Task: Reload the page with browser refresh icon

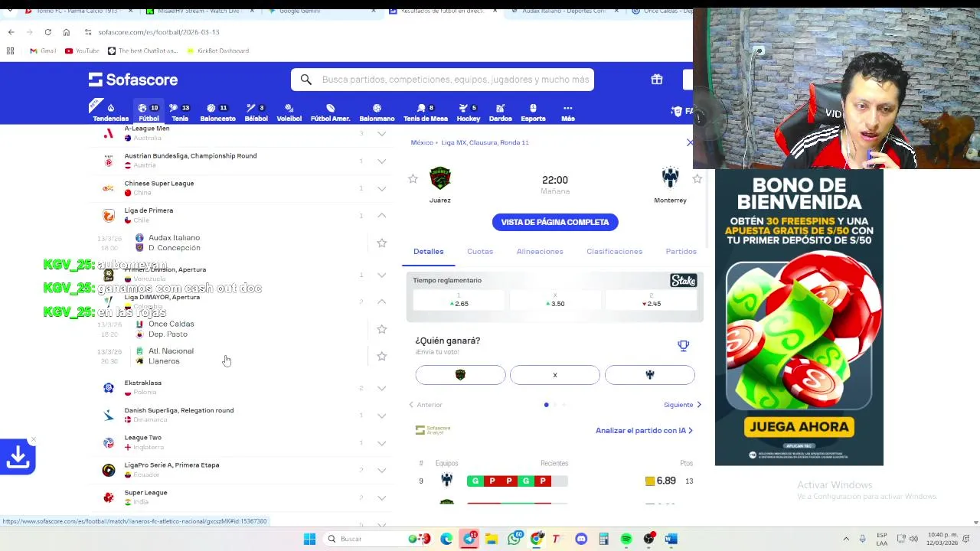Action: (x=47, y=32)
